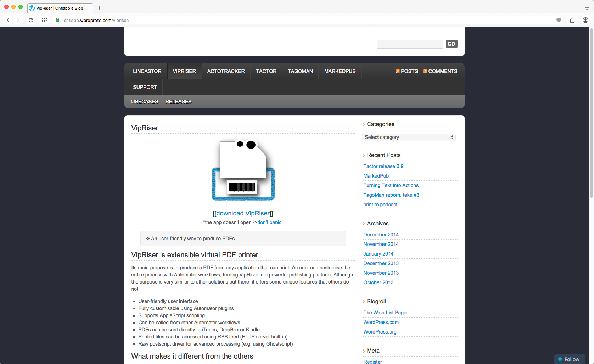Open a new tab with plus icon
The height and width of the screenshot is (364, 594).
tap(100, 8)
